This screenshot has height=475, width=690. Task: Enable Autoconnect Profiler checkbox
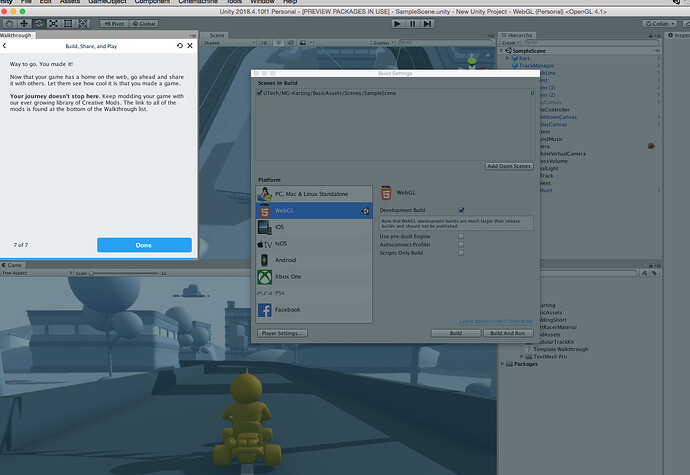click(461, 244)
